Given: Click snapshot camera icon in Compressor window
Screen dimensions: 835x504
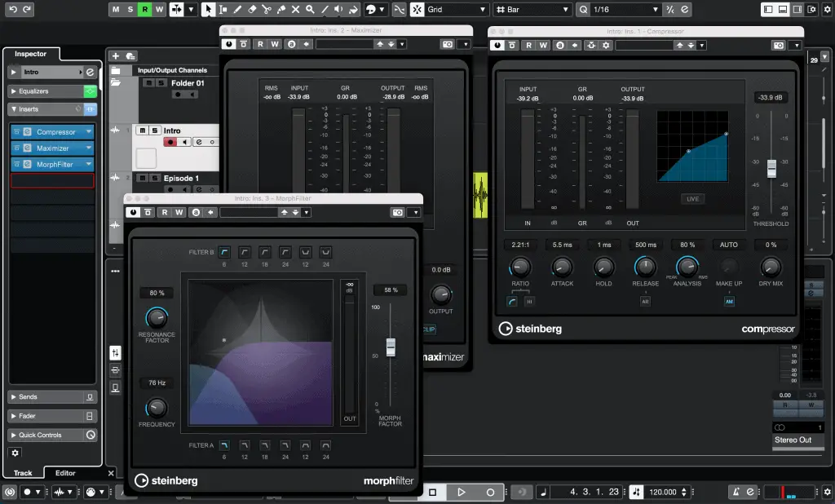Looking at the screenshot, I should click(779, 46).
